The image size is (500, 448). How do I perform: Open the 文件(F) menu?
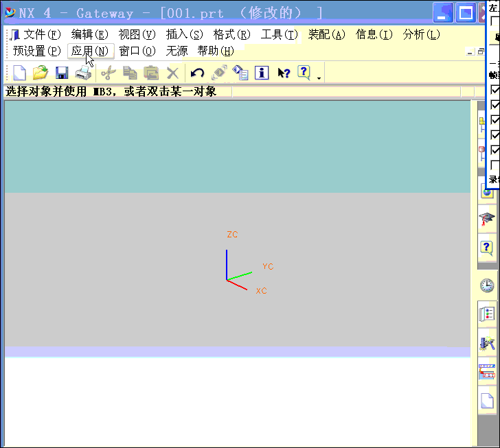point(42,34)
